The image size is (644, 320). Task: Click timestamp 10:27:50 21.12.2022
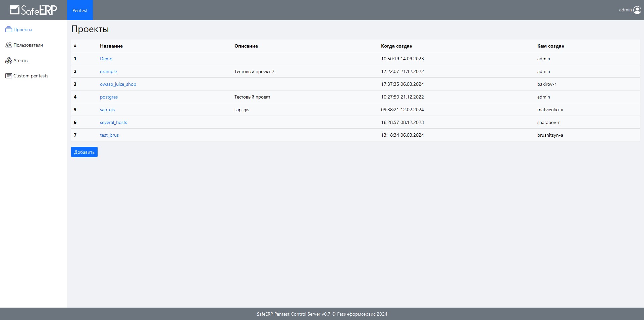pos(402,97)
